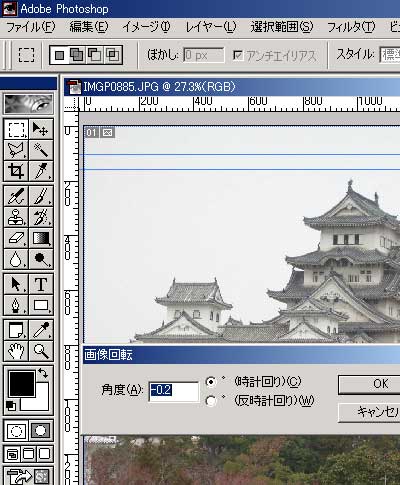Screen dimensions: 400x485
Task: Choose the Rectangle shape tool
Action: click(x=41, y=305)
